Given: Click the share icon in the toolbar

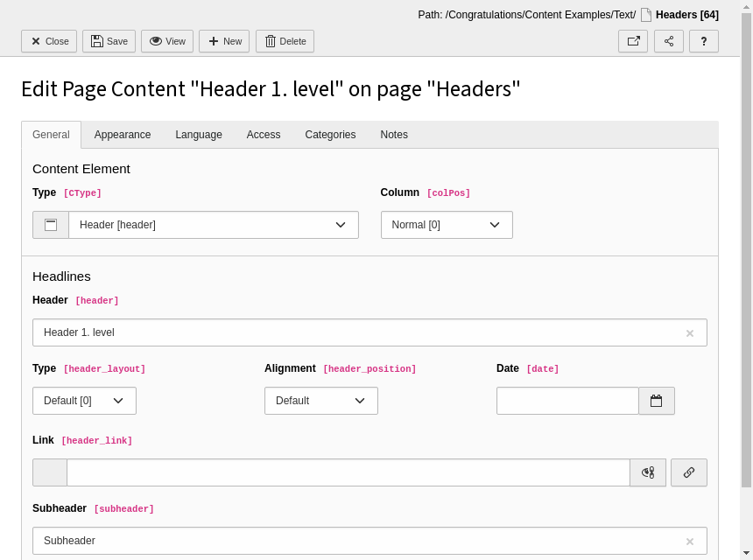Looking at the screenshot, I should coord(669,41).
